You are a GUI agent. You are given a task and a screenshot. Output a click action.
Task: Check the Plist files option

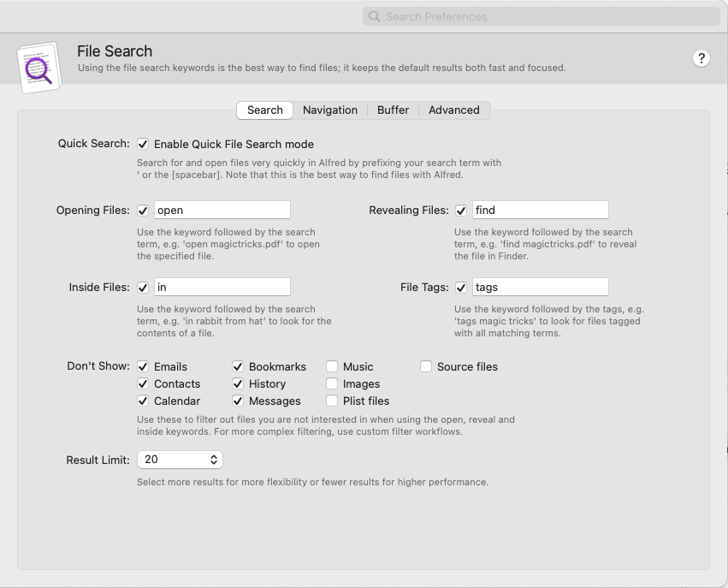click(x=332, y=401)
